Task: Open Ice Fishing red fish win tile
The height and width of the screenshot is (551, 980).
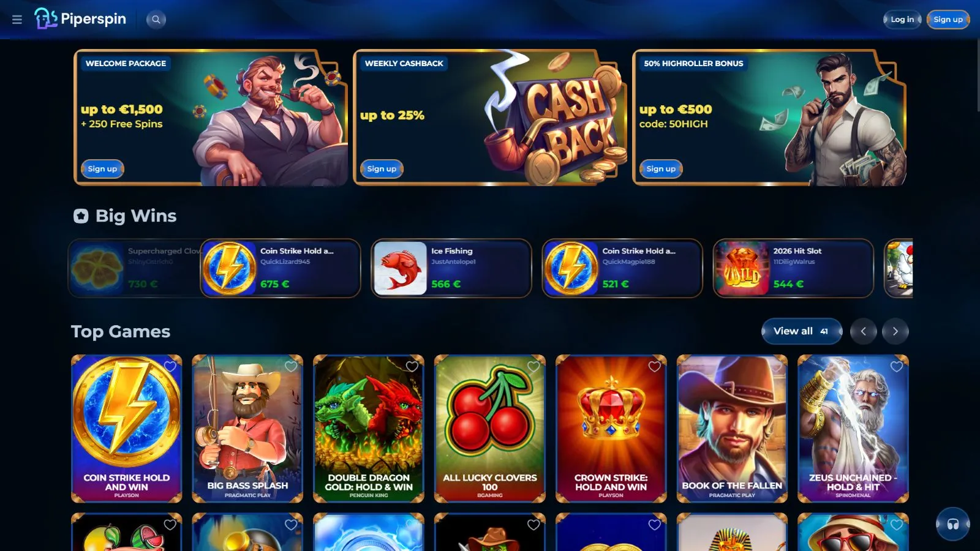Action: (x=451, y=268)
